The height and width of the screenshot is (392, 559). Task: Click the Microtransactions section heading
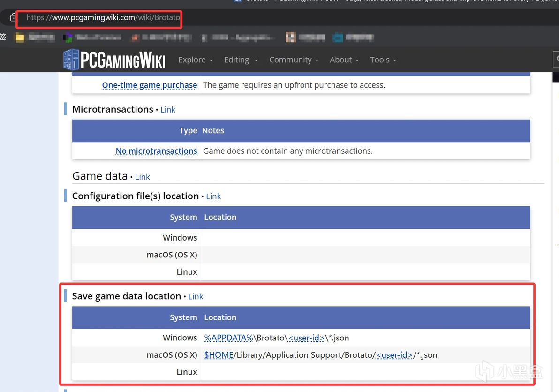[x=113, y=109]
